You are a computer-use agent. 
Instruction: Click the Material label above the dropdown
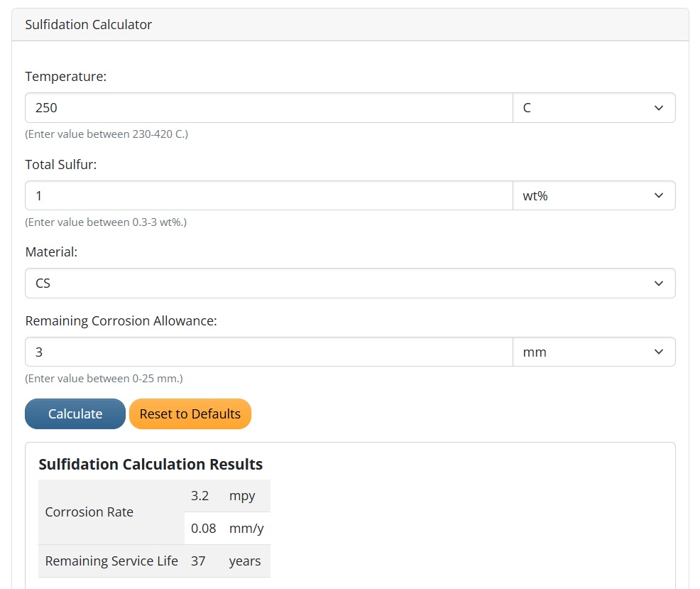(x=51, y=252)
